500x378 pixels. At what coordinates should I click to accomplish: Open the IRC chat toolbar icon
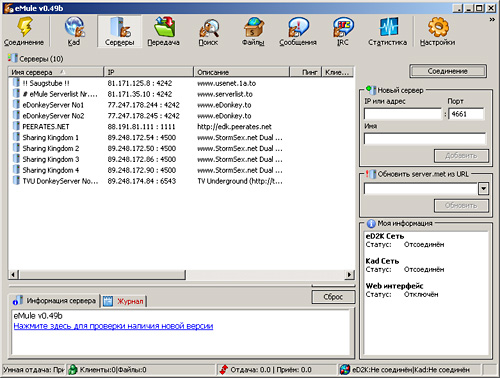coord(343,31)
